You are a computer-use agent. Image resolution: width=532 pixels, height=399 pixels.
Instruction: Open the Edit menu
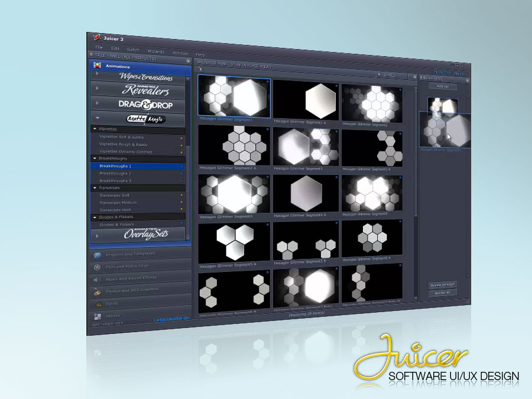coord(115,48)
